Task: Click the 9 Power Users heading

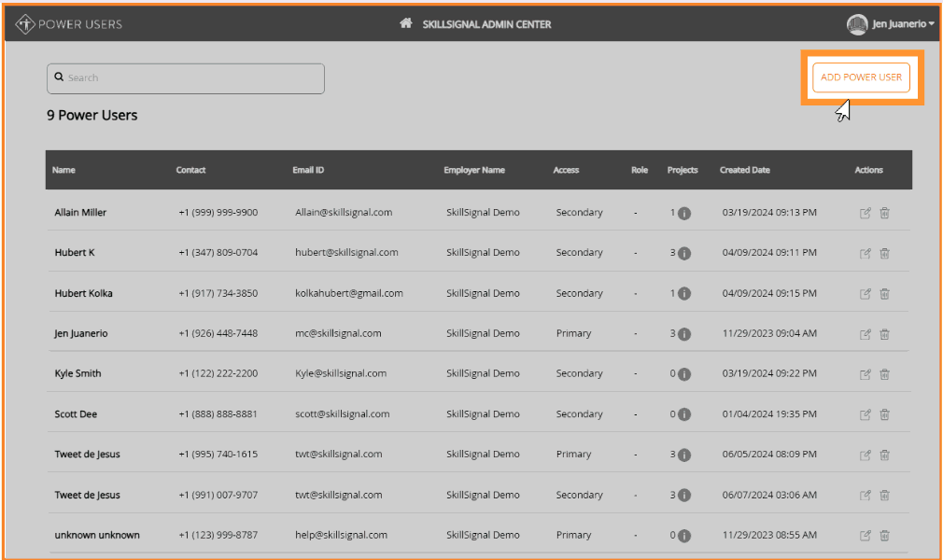Action: (x=92, y=116)
